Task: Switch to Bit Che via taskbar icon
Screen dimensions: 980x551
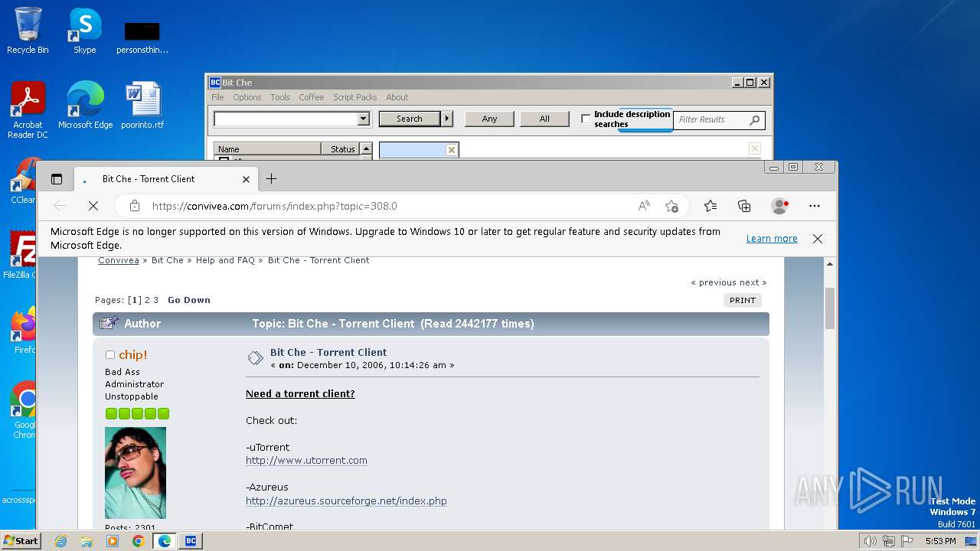Action: coord(191,541)
